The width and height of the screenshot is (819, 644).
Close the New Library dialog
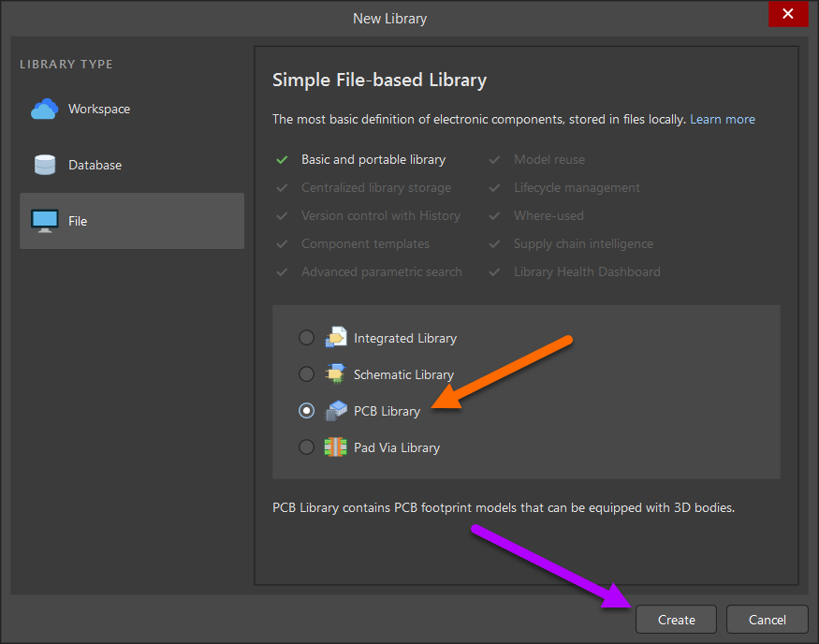787,14
